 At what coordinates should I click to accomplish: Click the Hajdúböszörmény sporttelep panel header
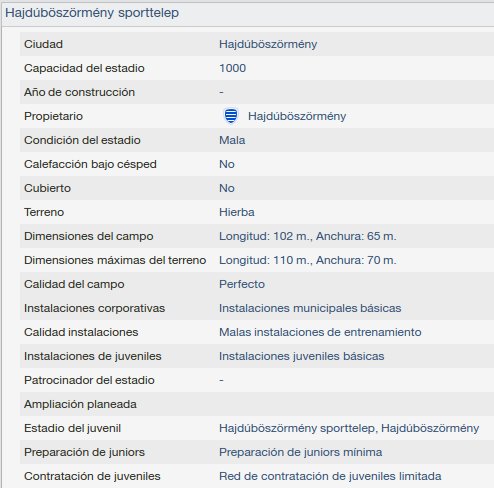click(248, 13)
